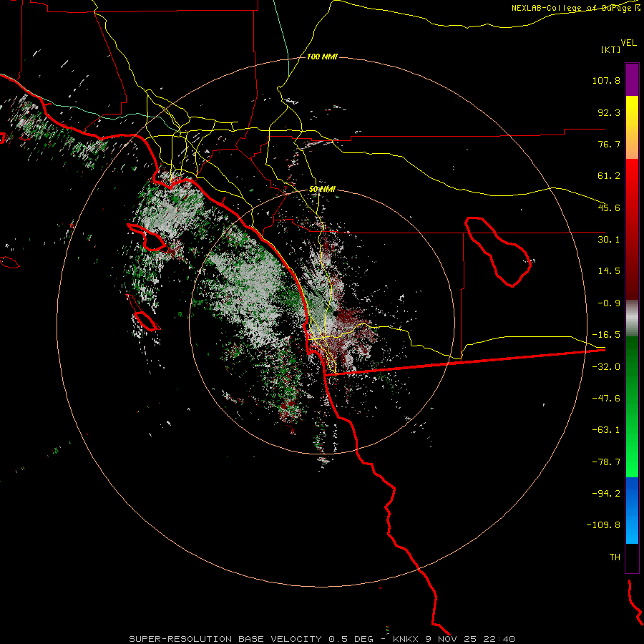Click the blue segment of the velocity scale

tap(632, 510)
